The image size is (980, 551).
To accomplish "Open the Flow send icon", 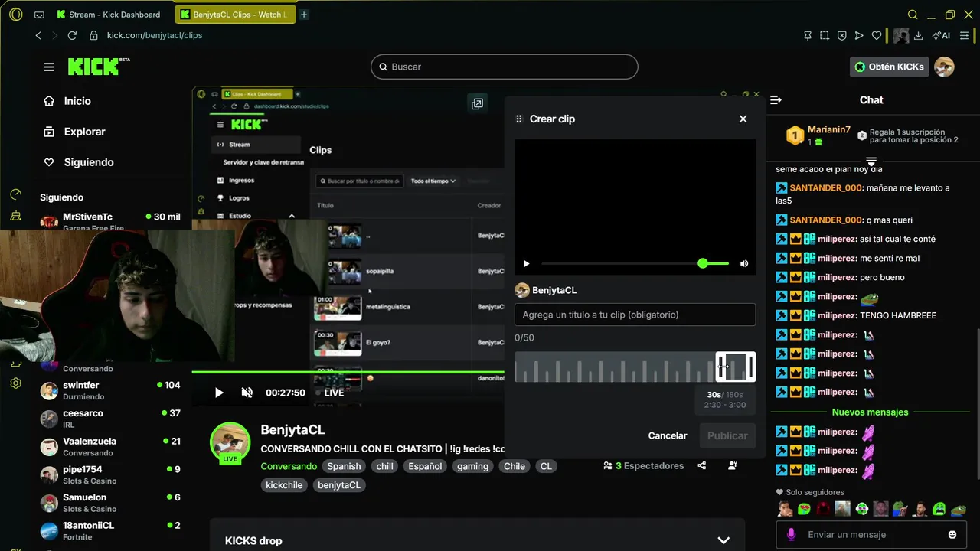I will point(859,35).
